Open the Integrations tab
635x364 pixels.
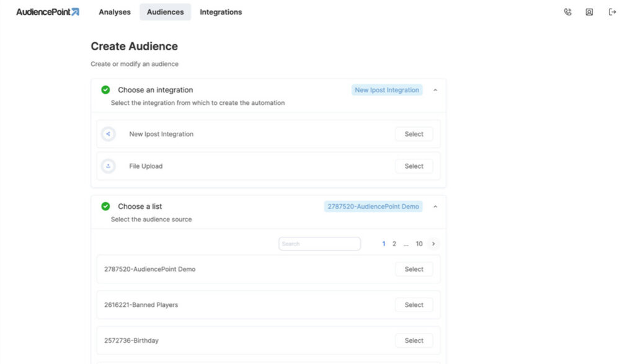[221, 12]
